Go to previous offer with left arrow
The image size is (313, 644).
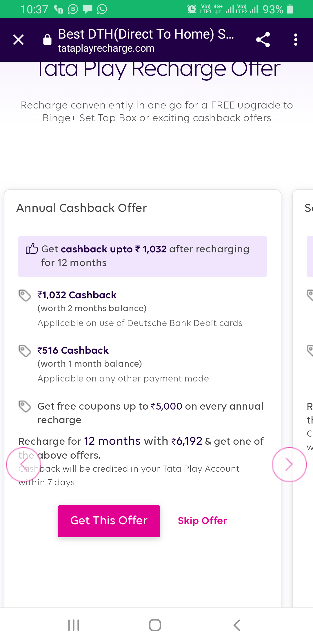(23, 464)
